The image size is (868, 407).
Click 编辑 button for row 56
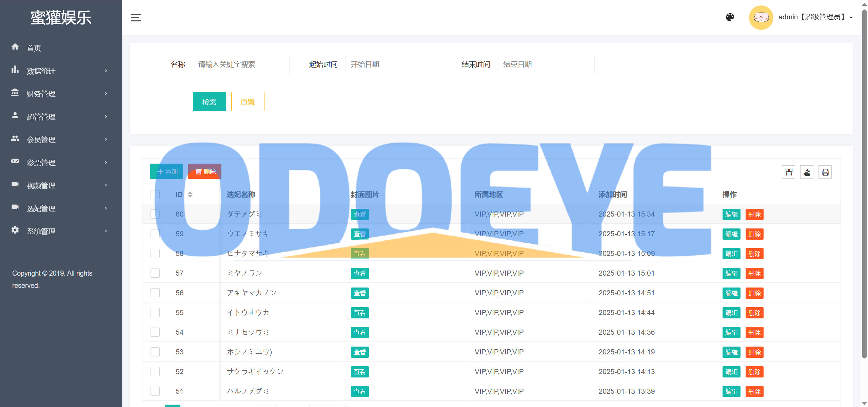[731, 293]
